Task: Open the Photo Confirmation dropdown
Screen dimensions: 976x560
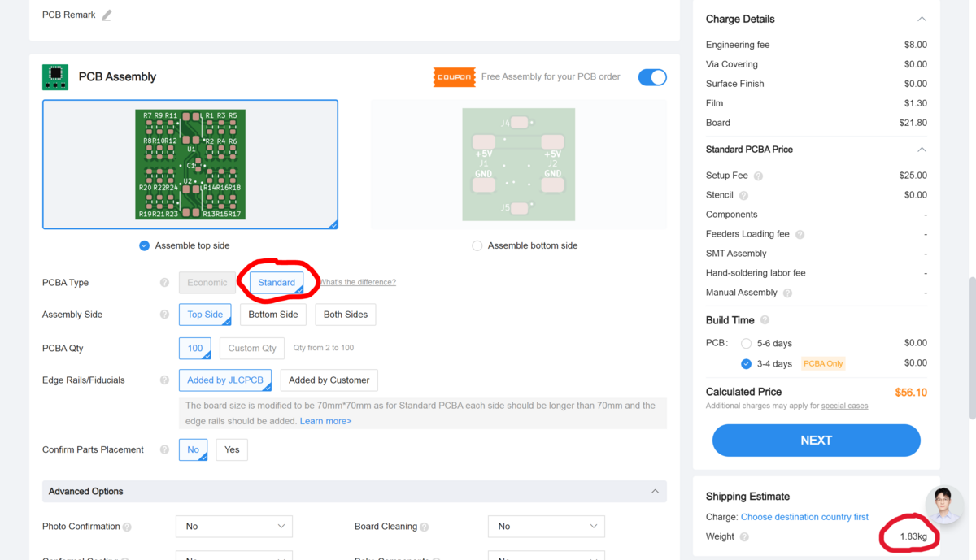Action: (x=234, y=527)
